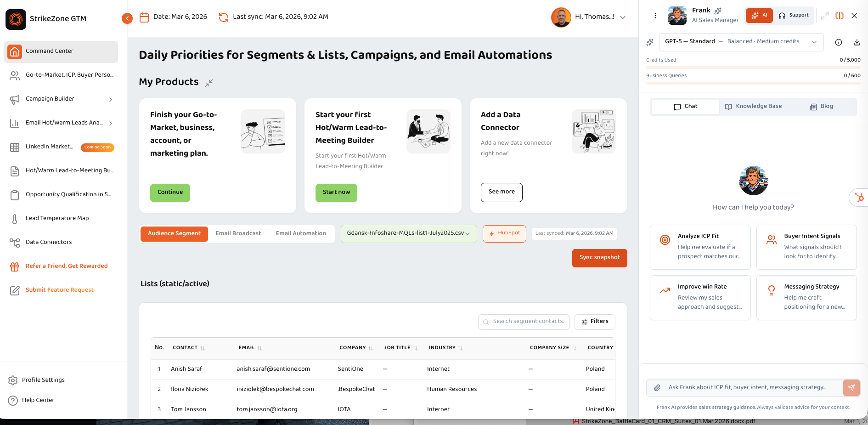
Task: Toggle the AI mode button
Action: (x=759, y=15)
